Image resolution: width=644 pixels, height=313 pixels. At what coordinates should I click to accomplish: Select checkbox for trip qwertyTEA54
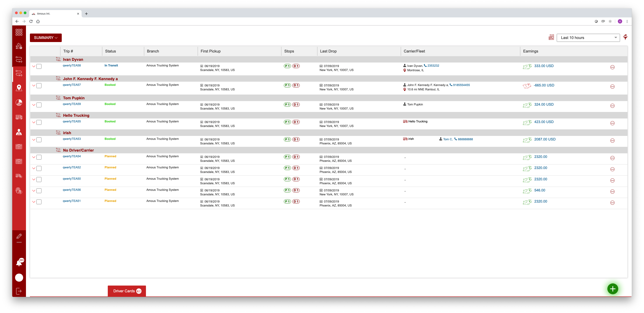tap(39, 157)
